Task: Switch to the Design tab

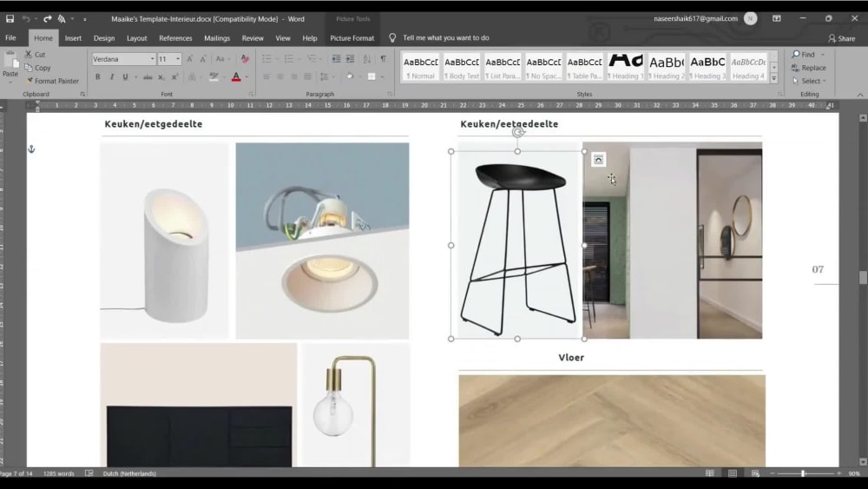Action: tap(104, 38)
